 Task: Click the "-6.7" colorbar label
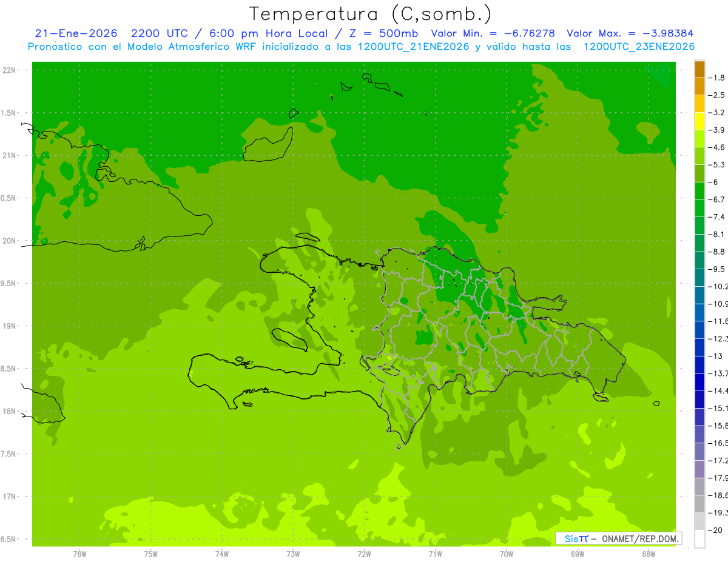717,199
